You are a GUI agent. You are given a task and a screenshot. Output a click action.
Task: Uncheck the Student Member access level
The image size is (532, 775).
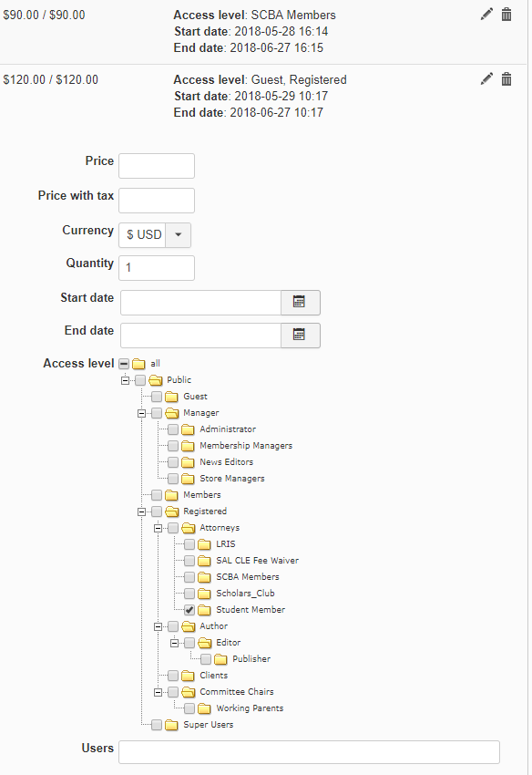(189, 610)
